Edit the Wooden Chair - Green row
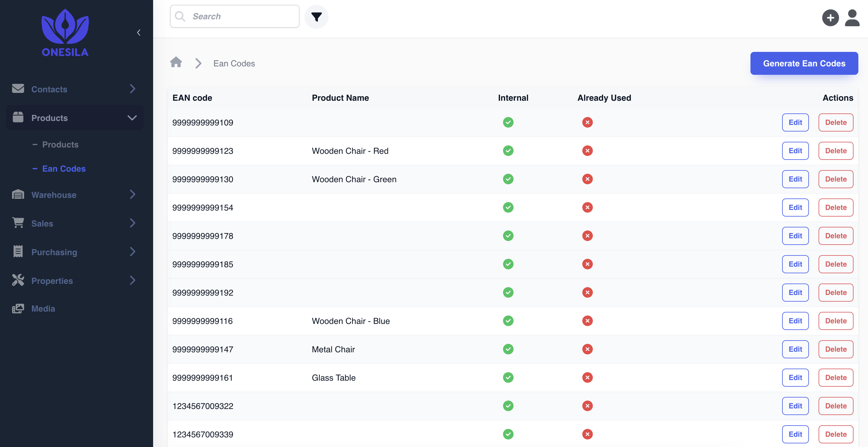 click(795, 179)
